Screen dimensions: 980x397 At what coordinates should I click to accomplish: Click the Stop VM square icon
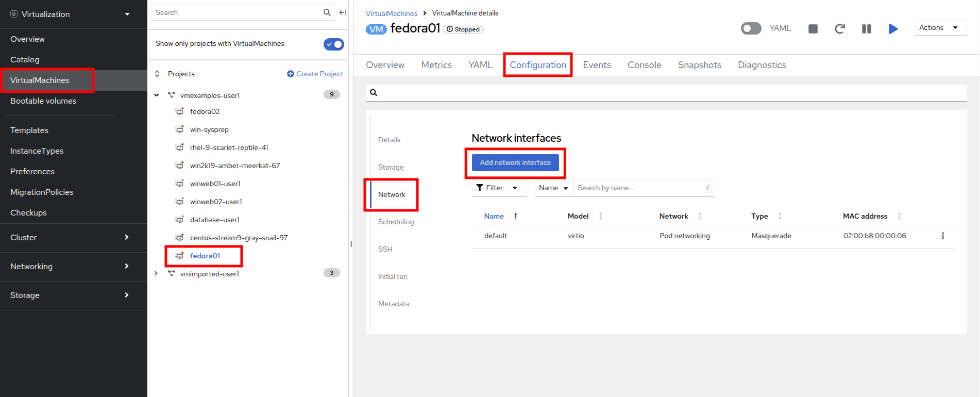point(813,29)
